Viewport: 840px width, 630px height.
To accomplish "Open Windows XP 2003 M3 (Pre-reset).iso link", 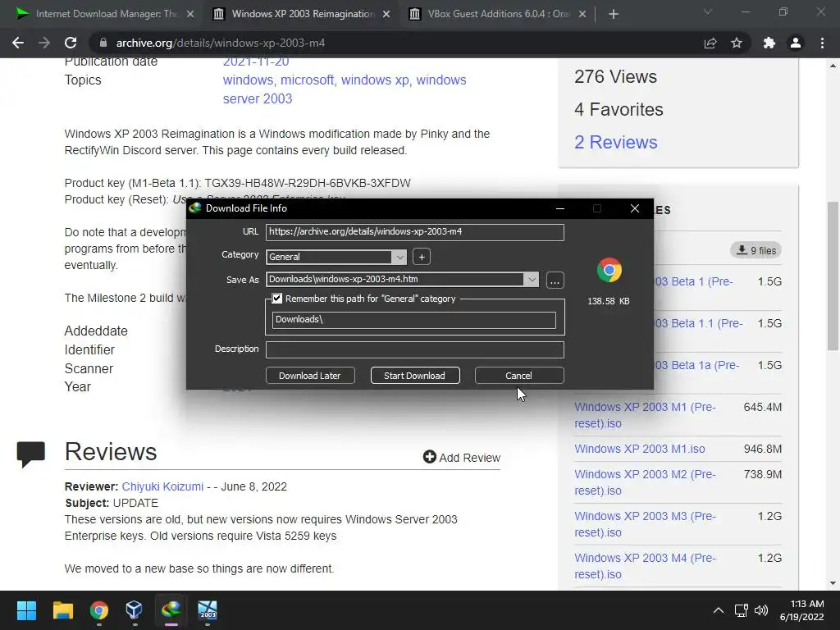I will [x=645, y=524].
